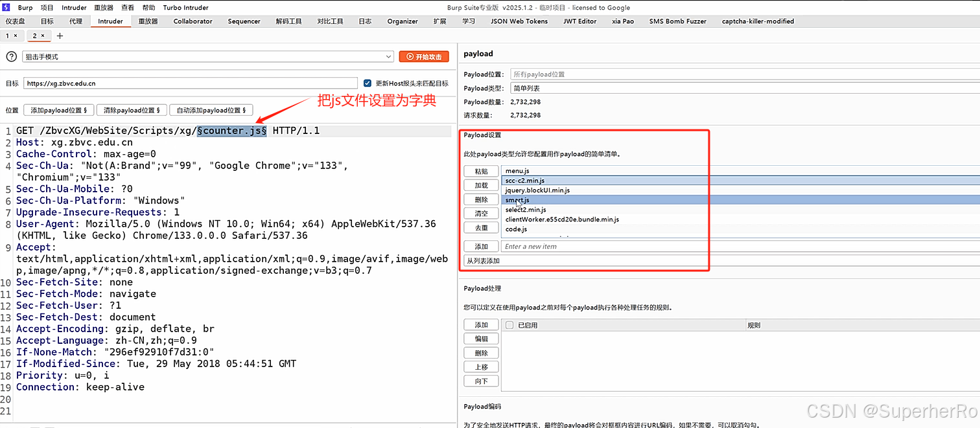Click the 清空 payload list button
Screen dimensions: 980x428
[x=481, y=214]
